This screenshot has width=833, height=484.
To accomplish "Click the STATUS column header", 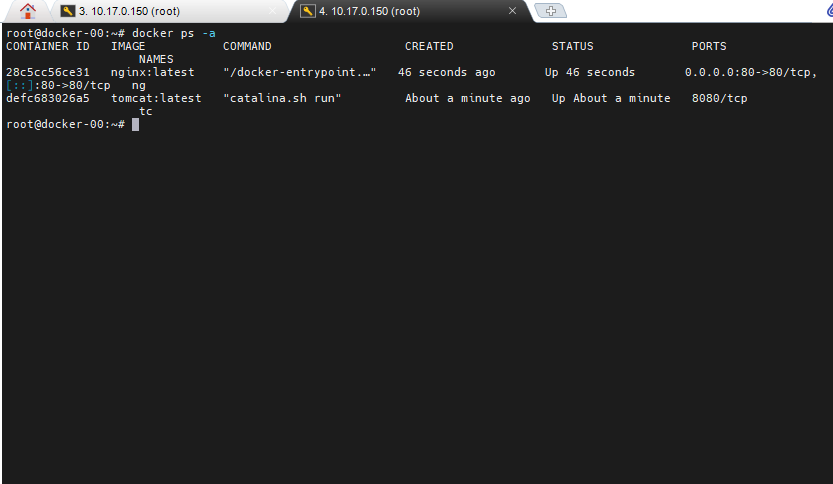I will tap(573, 46).
